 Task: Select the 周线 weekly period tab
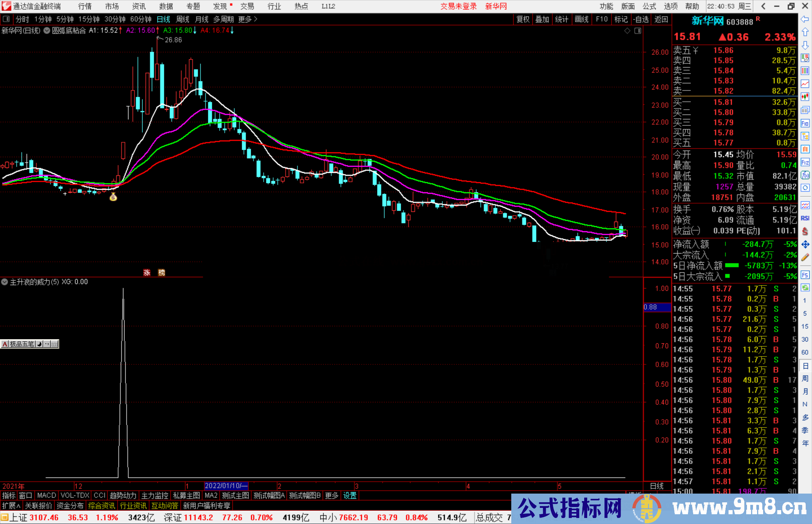click(183, 19)
